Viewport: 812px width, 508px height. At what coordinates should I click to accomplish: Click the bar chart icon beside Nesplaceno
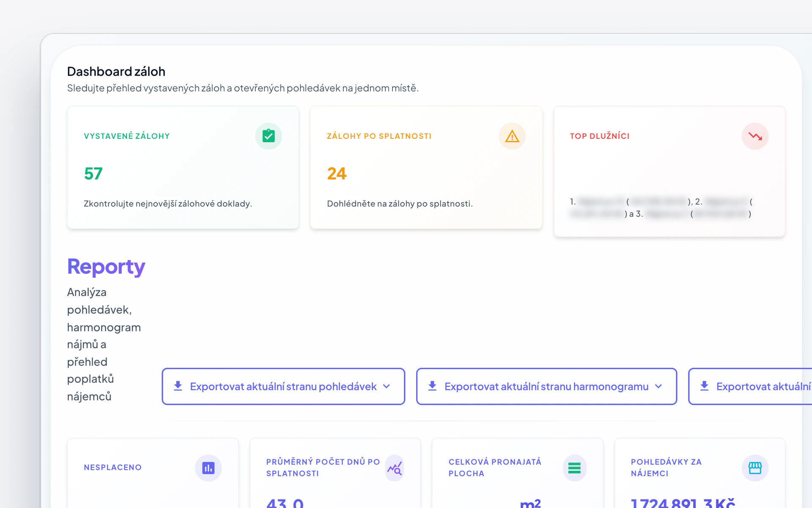pyautogui.click(x=208, y=468)
